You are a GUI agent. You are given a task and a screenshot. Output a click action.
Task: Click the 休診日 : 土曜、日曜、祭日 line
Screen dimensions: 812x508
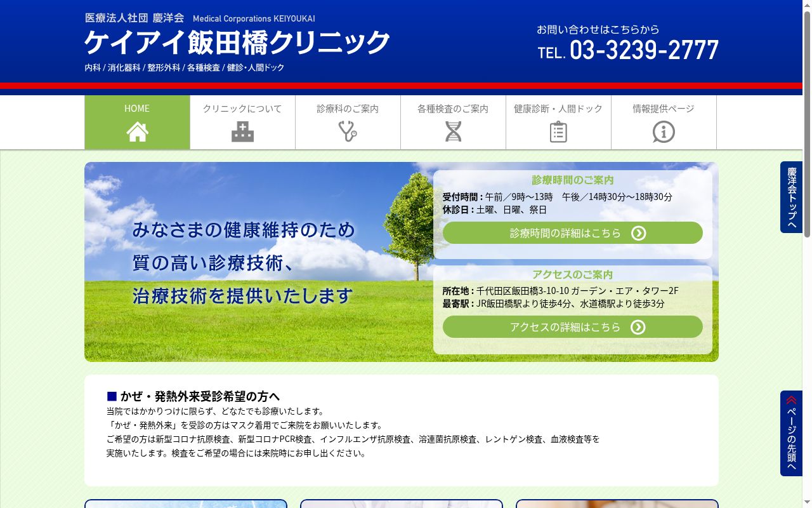pyautogui.click(x=494, y=210)
